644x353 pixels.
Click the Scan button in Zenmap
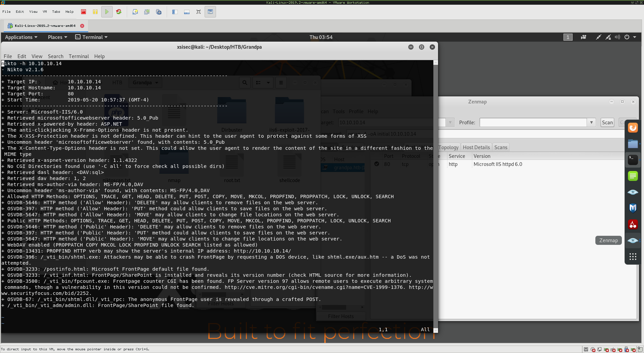tap(607, 123)
